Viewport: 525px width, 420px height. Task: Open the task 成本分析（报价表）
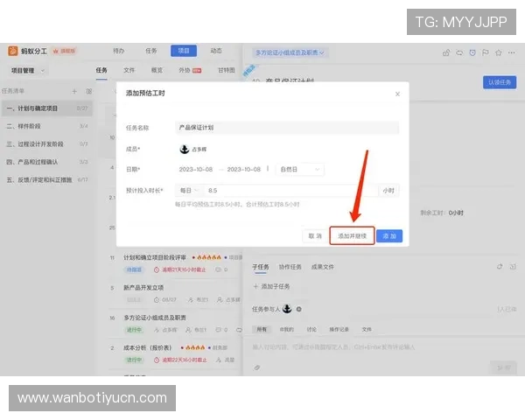[148, 347]
